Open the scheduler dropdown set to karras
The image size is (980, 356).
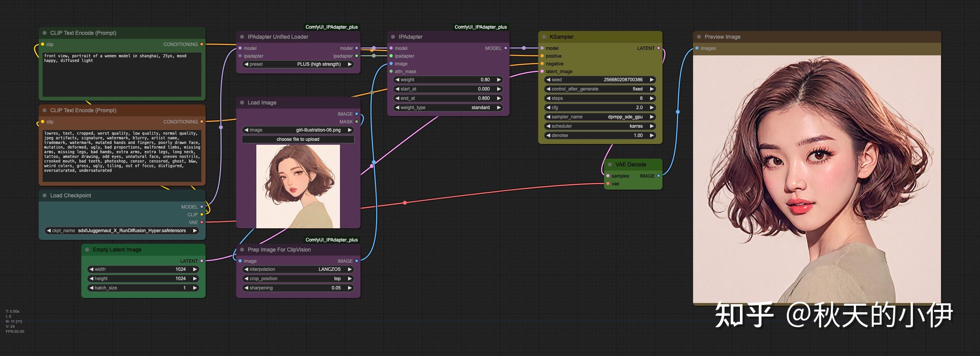point(600,126)
